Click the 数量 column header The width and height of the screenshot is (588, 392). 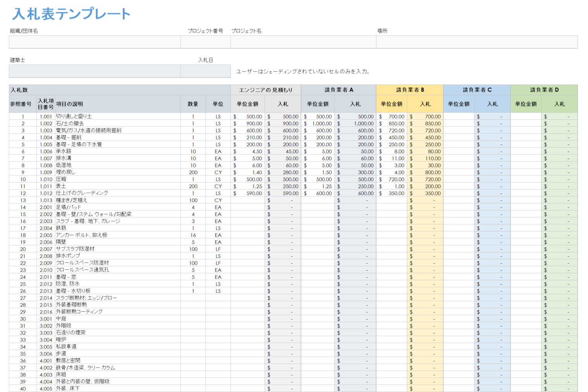(x=193, y=104)
